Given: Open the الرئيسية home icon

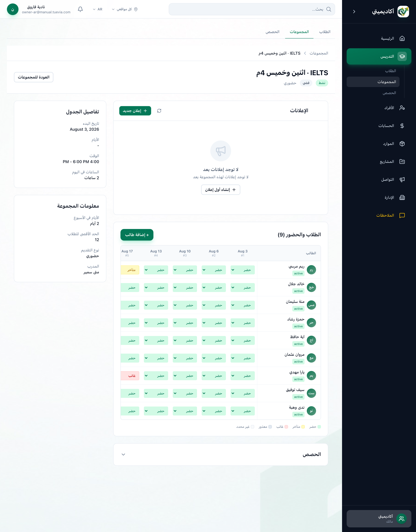Looking at the screenshot, I should pyautogui.click(x=402, y=38).
